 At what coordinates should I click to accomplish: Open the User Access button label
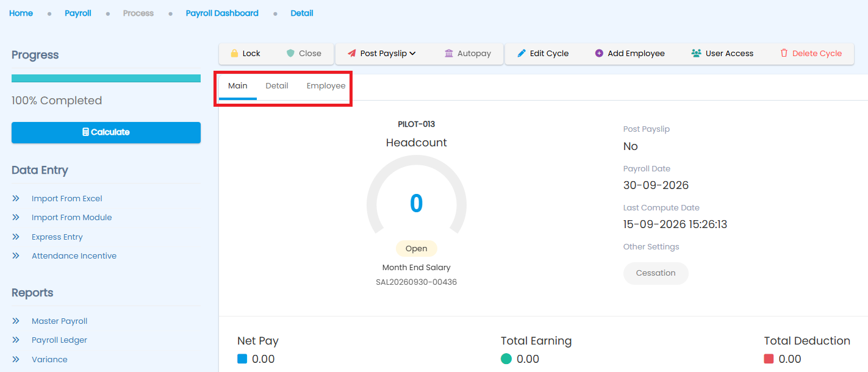730,54
